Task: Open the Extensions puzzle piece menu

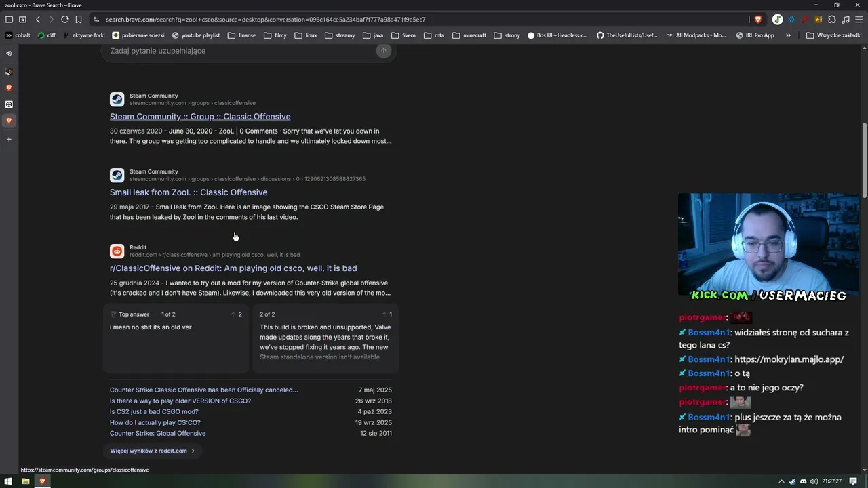Action: coord(832,20)
